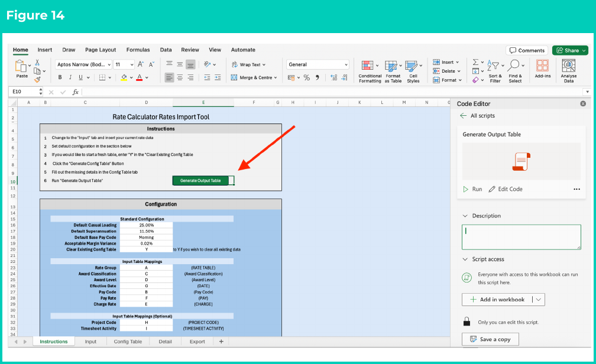The width and height of the screenshot is (596, 364).
Task: Go back to All scripts
Action: [x=477, y=116]
